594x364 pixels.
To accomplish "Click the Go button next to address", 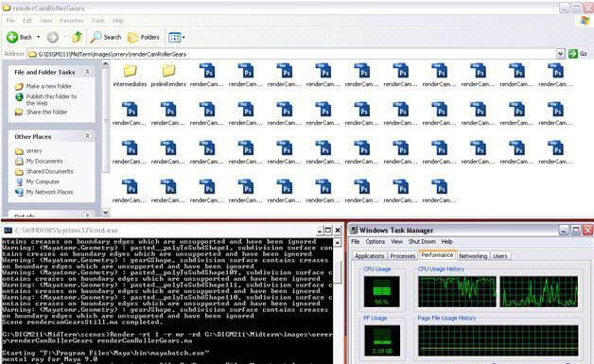I will click(578, 54).
